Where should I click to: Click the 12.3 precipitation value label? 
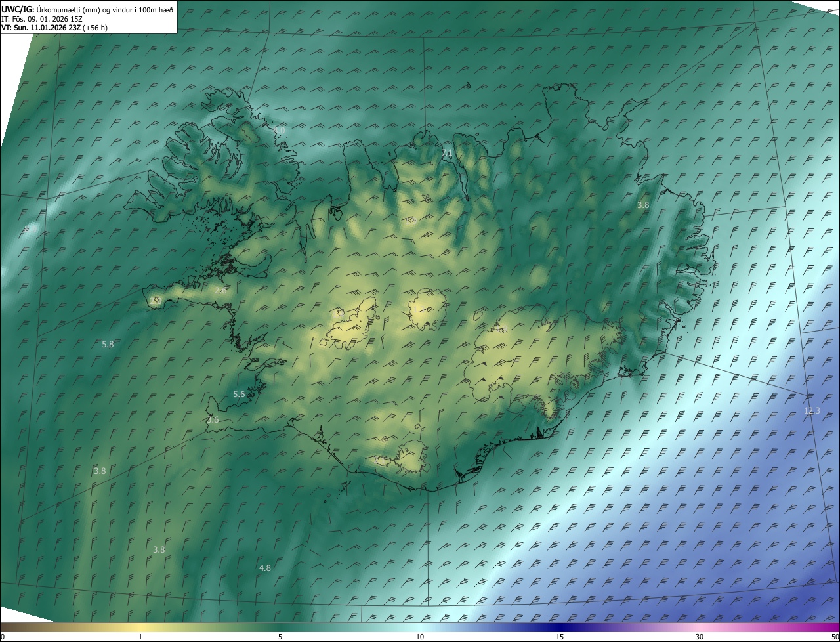pyautogui.click(x=812, y=410)
